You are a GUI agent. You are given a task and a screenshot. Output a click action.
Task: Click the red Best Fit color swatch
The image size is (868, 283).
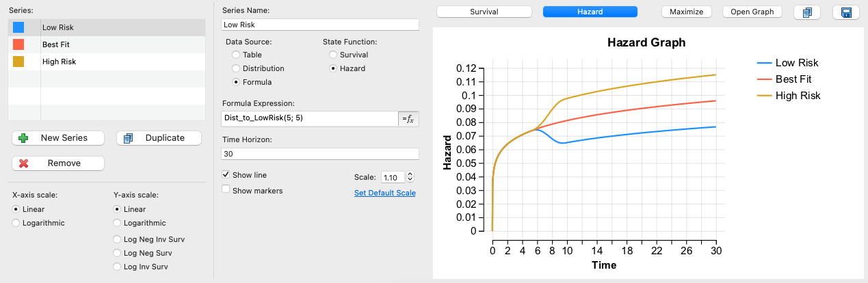click(18, 44)
